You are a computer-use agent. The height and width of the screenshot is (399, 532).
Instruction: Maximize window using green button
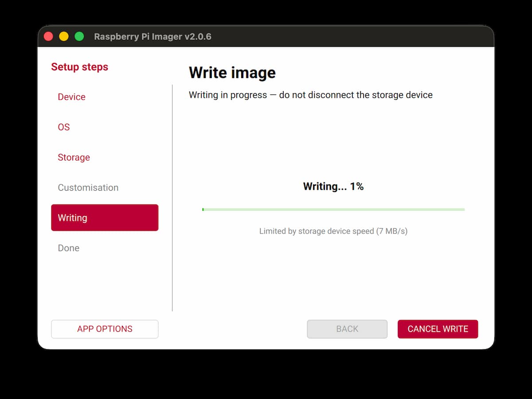tap(79, 36)
